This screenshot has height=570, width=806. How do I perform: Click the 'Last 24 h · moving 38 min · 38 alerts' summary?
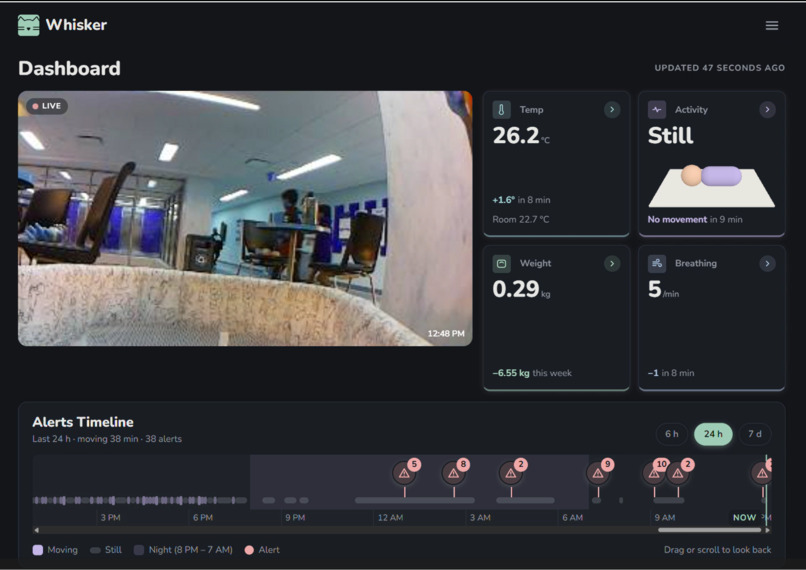pyautogui.click(x=107, y=439)
